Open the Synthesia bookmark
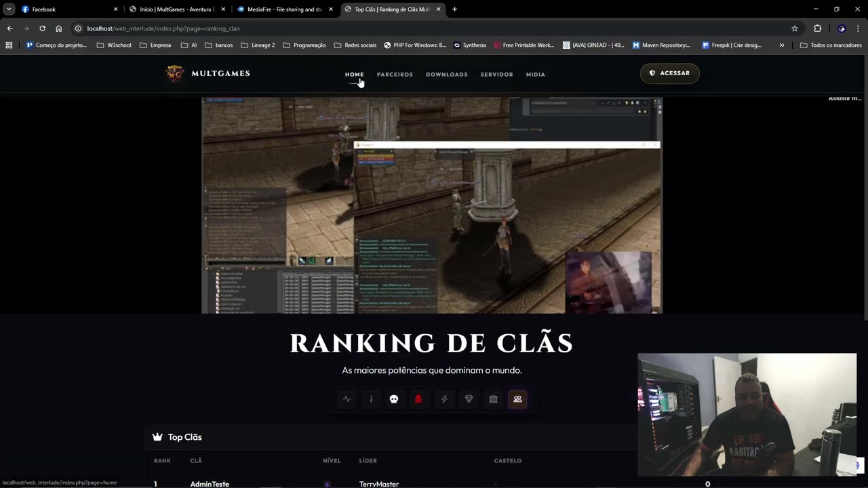This screenshot has height=488, width=868. [x=469, y=45]
